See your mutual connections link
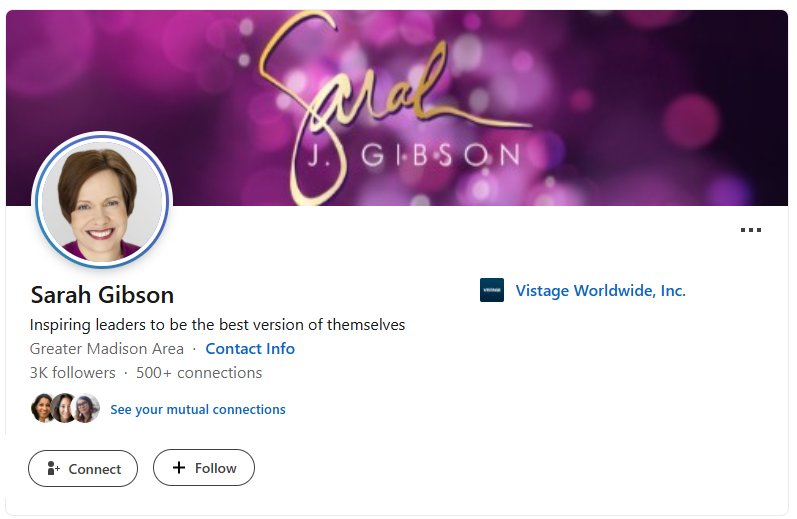 point(198,409)
